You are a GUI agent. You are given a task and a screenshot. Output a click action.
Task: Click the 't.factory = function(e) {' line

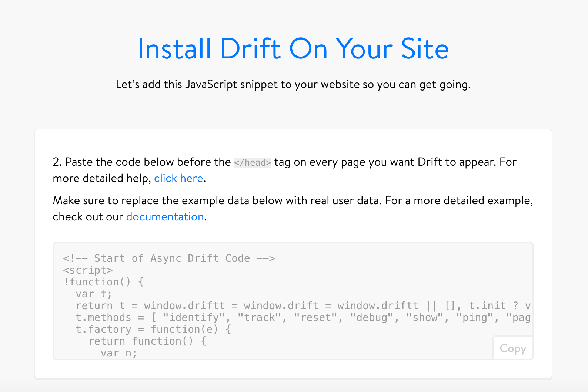point(154,329)
